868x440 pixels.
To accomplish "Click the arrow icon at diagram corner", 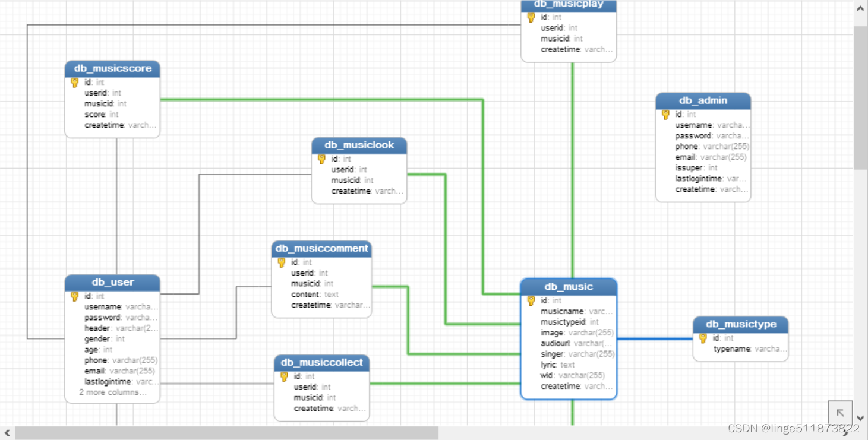I will [840, 413].
